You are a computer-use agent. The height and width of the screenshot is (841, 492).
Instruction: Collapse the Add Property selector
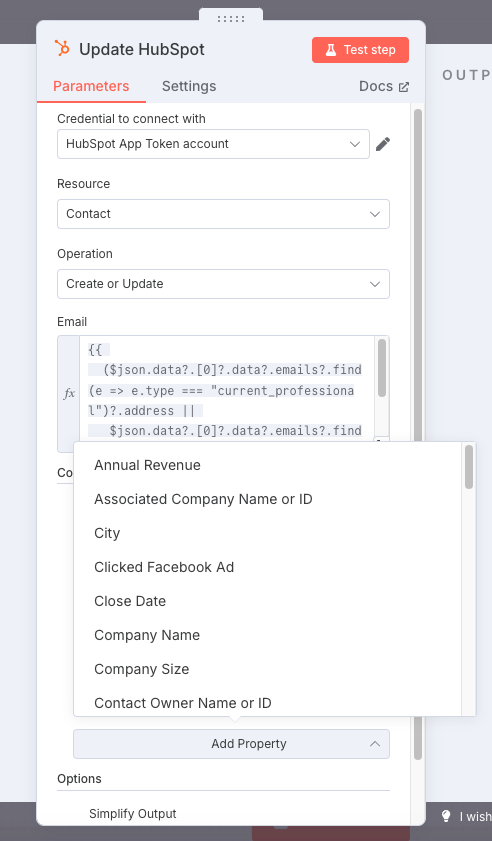(x=231, y=744)
